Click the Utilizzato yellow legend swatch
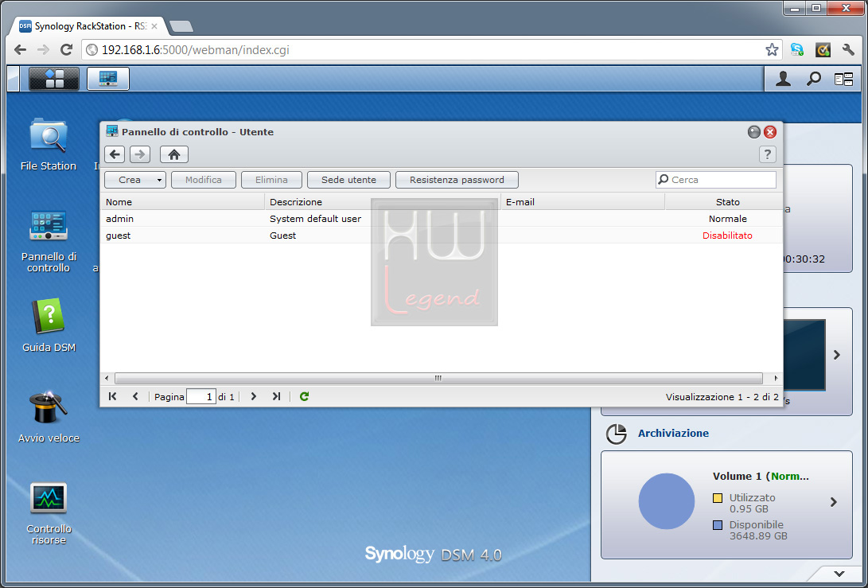 coord(718,498)
